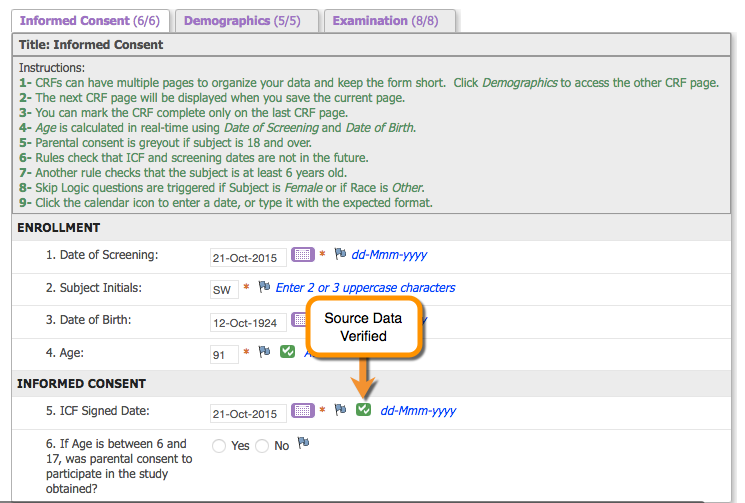Click Source Data Verified checkmark for ICF Signed Date

click(x=364, y=410)
